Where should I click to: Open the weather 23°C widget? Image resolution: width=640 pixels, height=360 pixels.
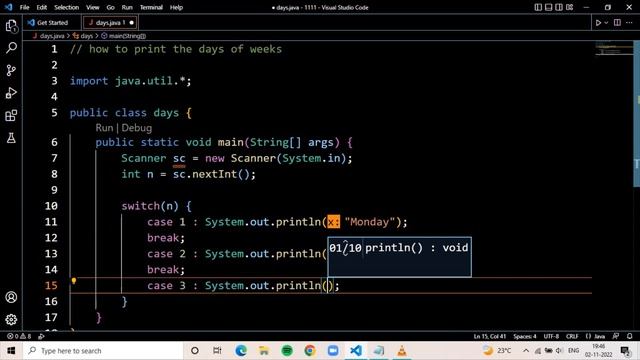496,351
